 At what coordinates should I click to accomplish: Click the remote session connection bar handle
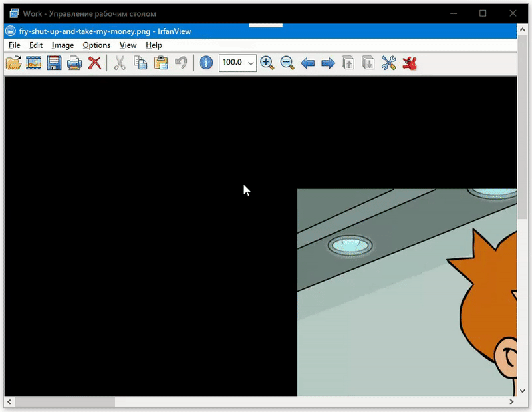[x=265, y=25]
